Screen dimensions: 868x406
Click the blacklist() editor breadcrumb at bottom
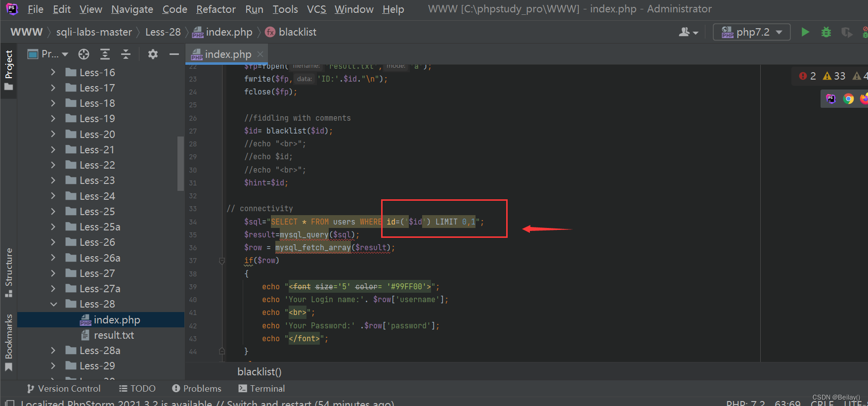point(259,371)
